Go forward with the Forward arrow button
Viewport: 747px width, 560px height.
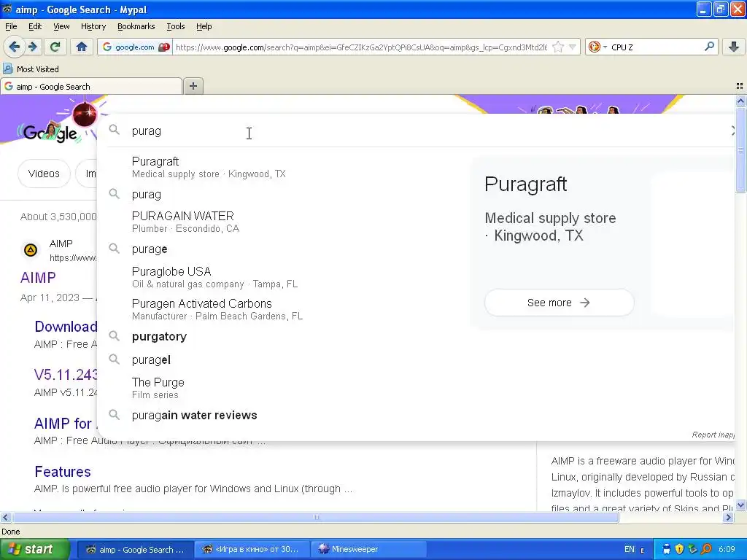[x=33, y=47]
